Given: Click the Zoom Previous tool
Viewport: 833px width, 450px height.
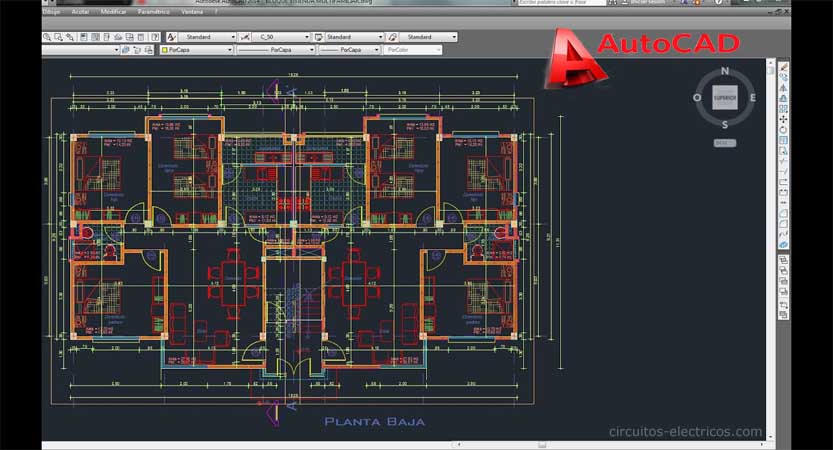Looking at the screenshot, I should click(x=70, y=37).
